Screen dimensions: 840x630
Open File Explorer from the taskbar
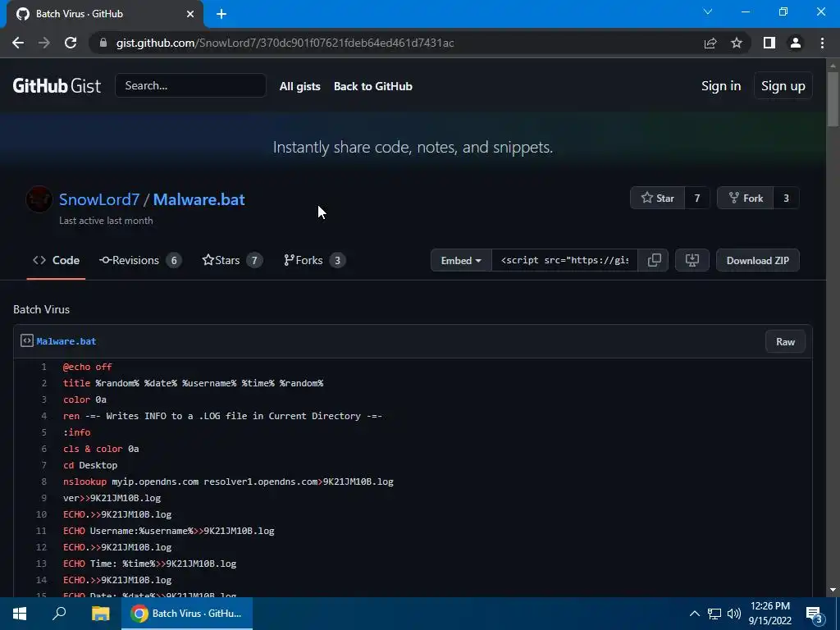[x=100, y=614]
